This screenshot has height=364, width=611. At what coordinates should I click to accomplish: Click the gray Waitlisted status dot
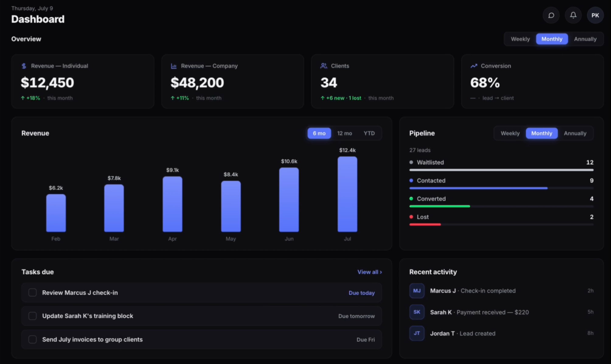point(411,162)
